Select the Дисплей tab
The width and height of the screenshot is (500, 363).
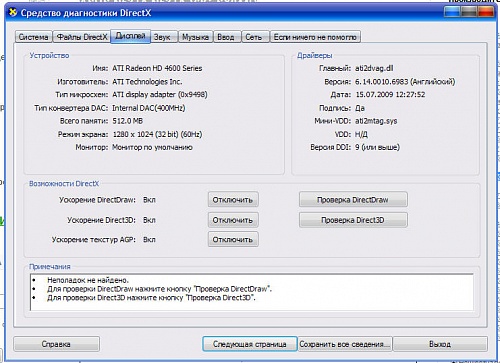tap(130, 36)
